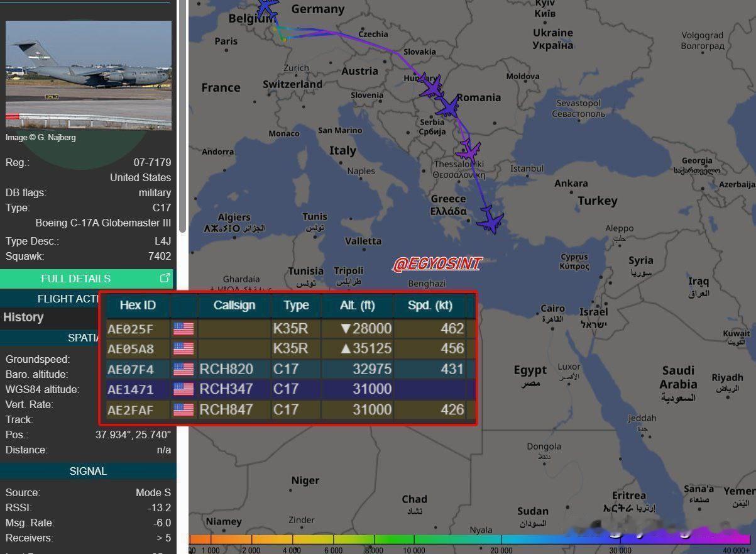Click the United States country text
This screenshot has width=756, height=554.
point(140,177)
